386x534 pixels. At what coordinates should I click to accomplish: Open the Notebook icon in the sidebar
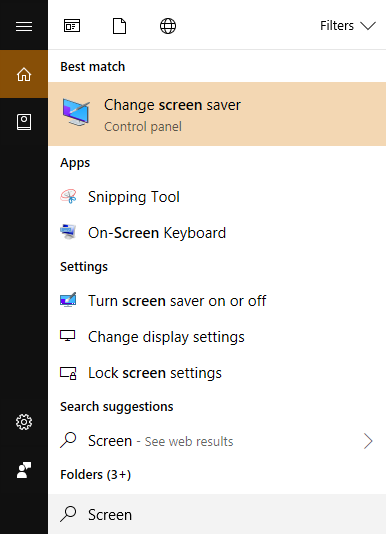click(x=24, y=122)
